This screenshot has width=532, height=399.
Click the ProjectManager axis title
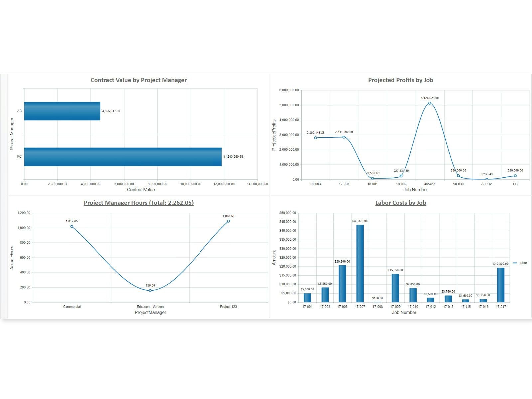[150, 312]
